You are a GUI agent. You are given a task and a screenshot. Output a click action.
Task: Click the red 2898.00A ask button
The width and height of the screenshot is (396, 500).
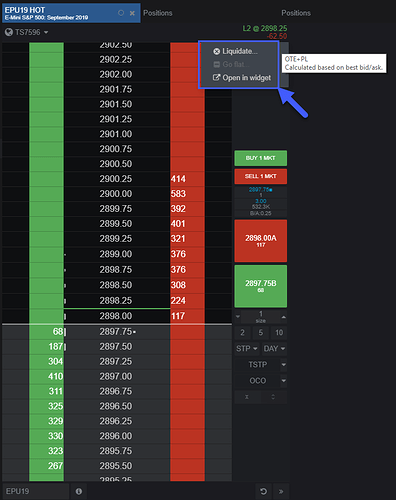[261, 241]
